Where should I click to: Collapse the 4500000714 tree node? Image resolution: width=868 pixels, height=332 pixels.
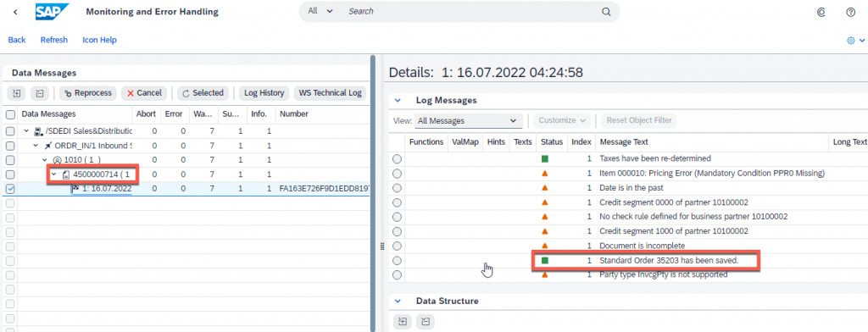55,174
